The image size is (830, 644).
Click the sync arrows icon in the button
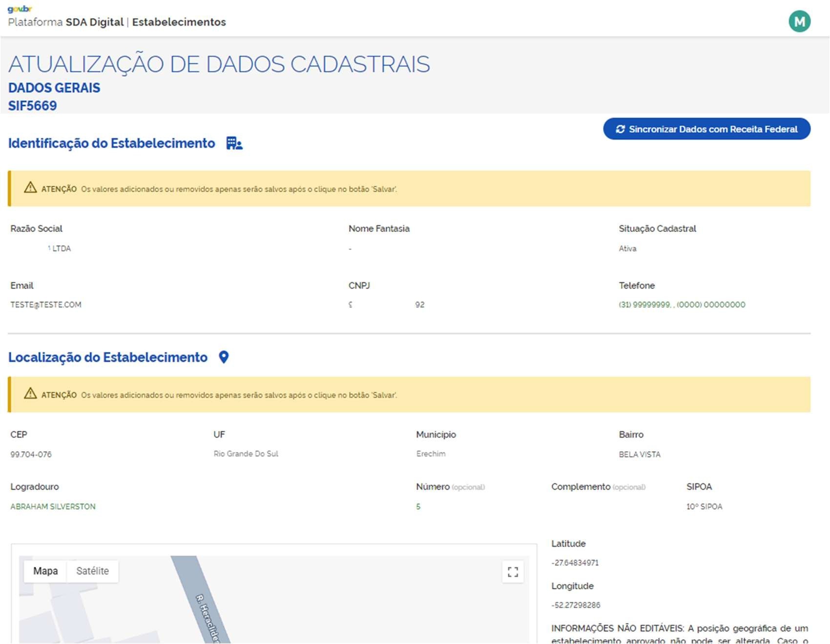tap(620, 129)
